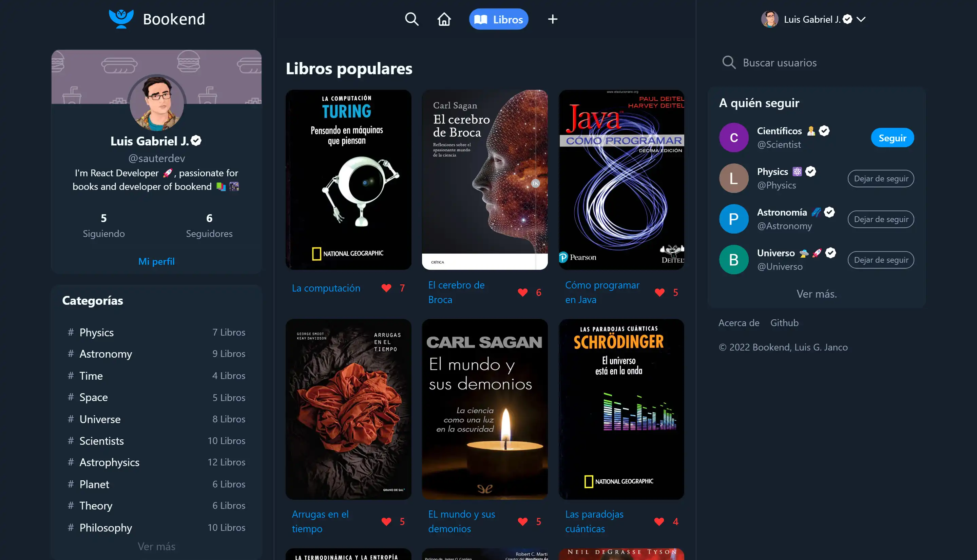
Task: Click the plus icon to add new
Action: point(552,19)
